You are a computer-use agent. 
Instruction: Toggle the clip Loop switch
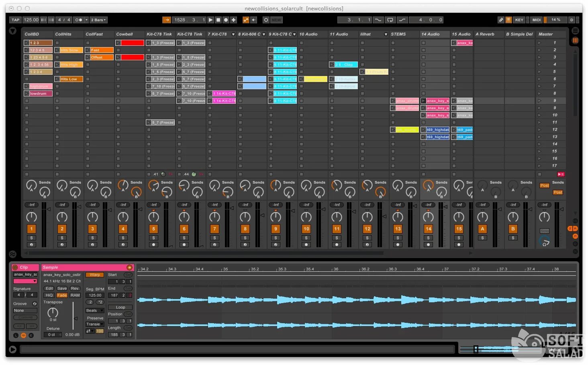click(120, 307)
